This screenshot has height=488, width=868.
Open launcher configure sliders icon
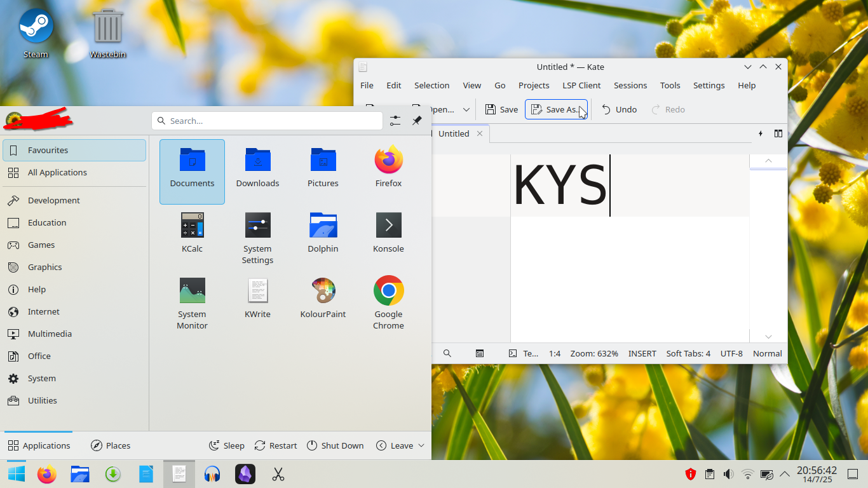pos(395,121)
